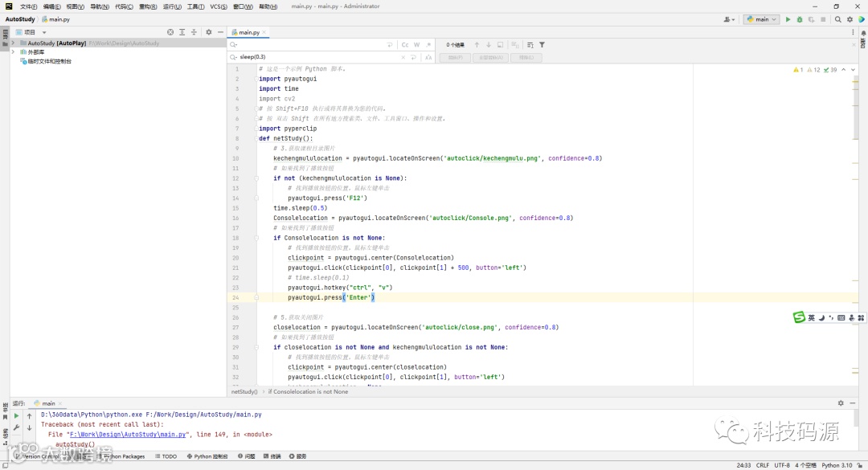
Task: Open the 重构(R) refactor menu
Action: coord(147,6)
